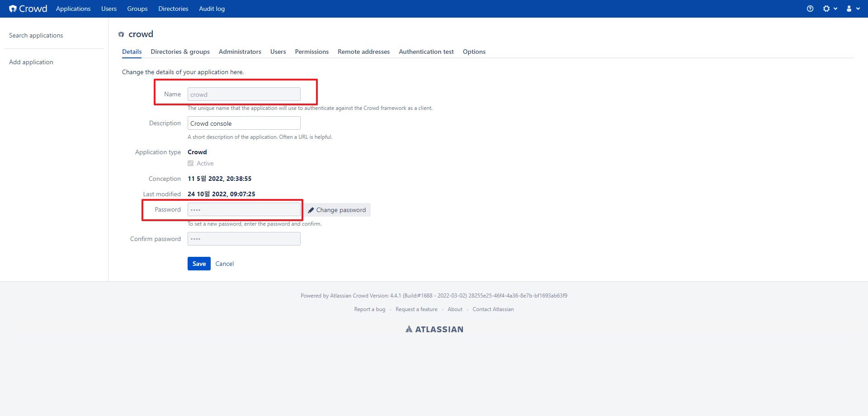Screen dimensions: 868x416
Task: Click Add application in sidebar
Action: [31, 62]
